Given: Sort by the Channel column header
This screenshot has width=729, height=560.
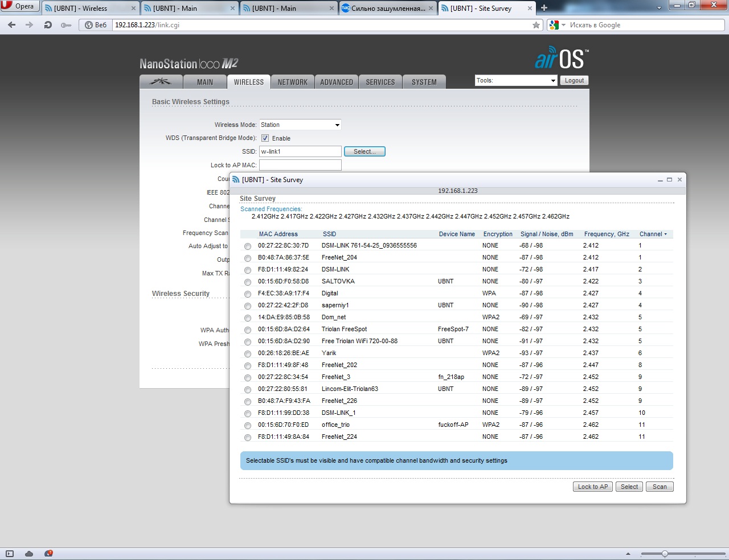Looking at the screenshot, I should (x=653, y=234).
